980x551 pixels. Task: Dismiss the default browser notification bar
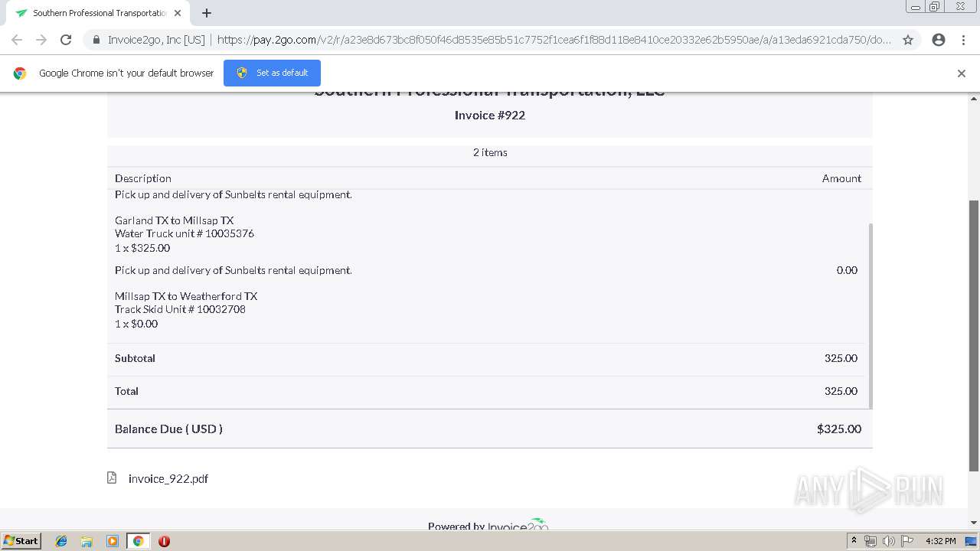[962, 73]
